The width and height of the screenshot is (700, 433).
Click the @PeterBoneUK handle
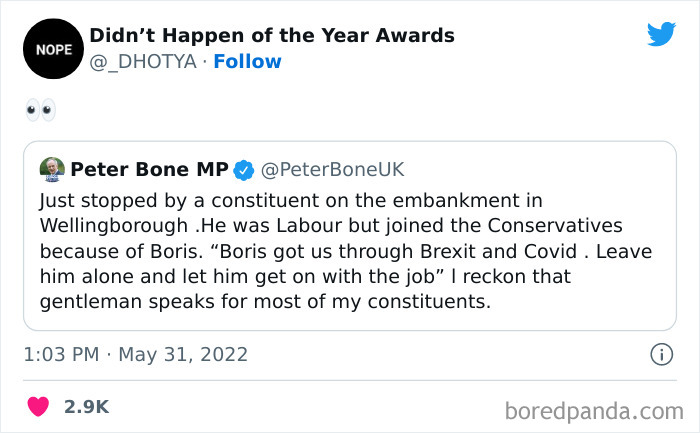click(x=333, y=169)
